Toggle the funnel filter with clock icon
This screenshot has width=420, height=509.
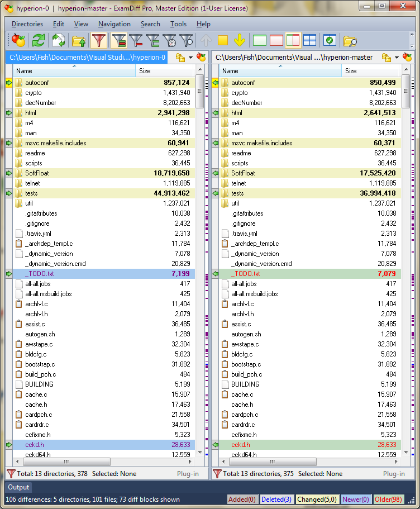click(x=169, y=40)
